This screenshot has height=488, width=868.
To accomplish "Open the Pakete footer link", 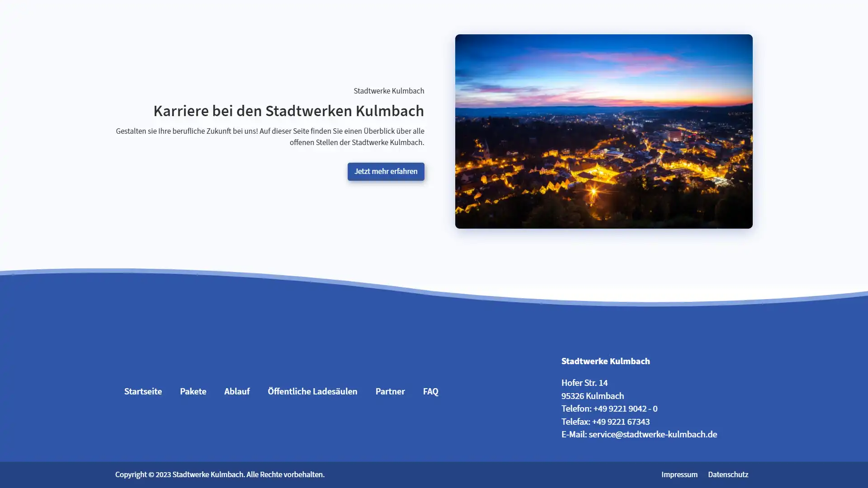I will coord(193,391).
